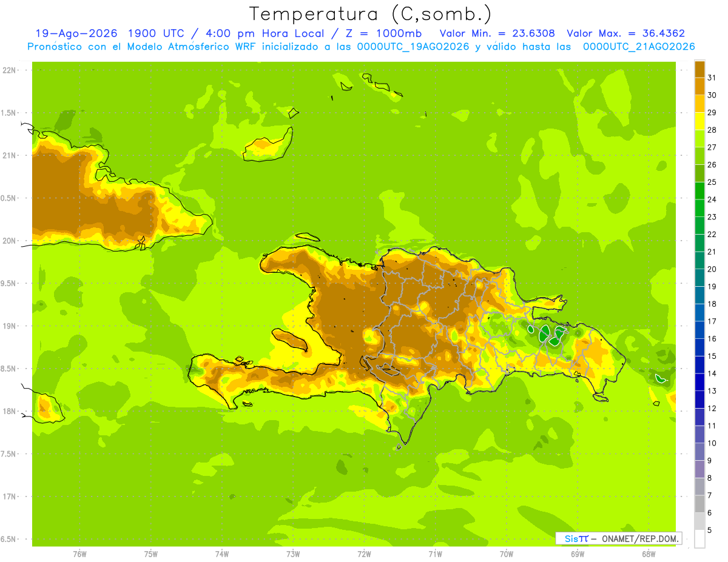
Task: Click the 69W longitude label
Action: 578,554
